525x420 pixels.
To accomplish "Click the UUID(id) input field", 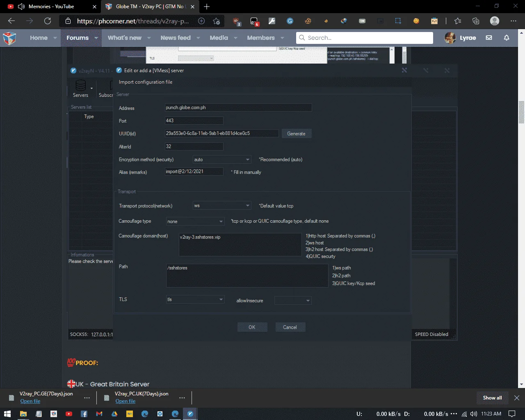I will pos(222,133).
